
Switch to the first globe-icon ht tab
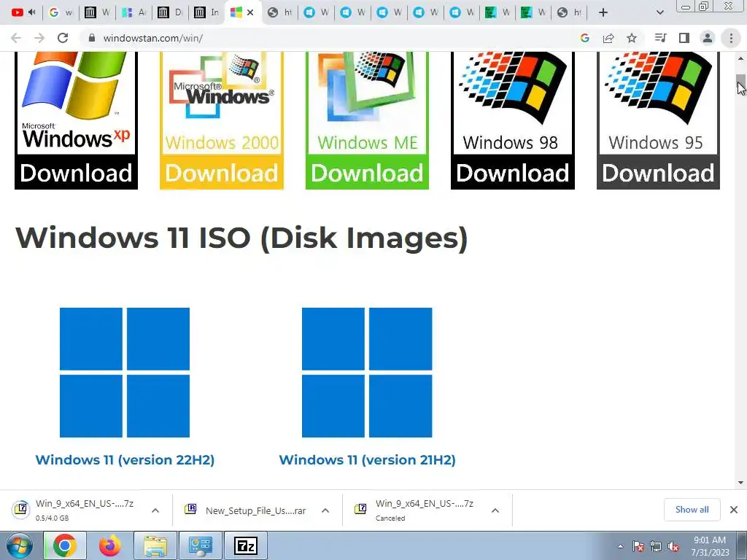coord(279,12)
